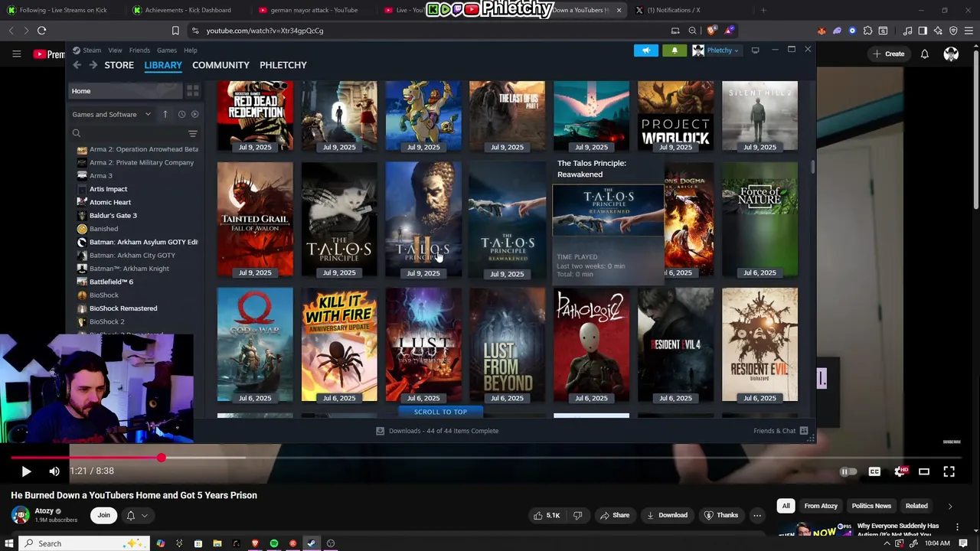The width and height of the screenshot is (980, 551).
Task: Open YouTube Create button
Action: click(x=887, y=54)
